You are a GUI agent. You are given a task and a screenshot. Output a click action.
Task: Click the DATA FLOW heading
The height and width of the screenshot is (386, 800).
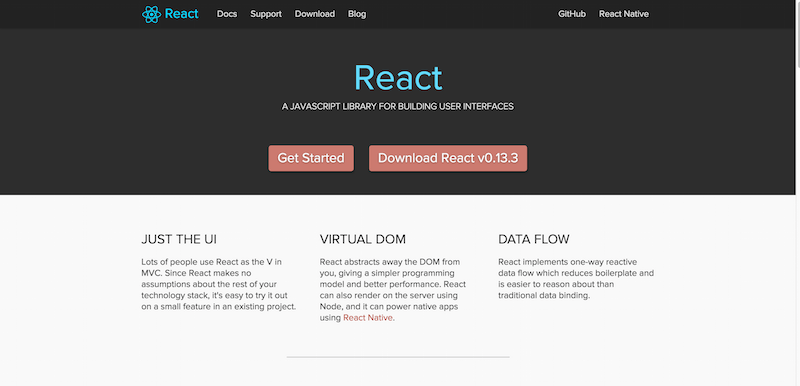[534, 239]
